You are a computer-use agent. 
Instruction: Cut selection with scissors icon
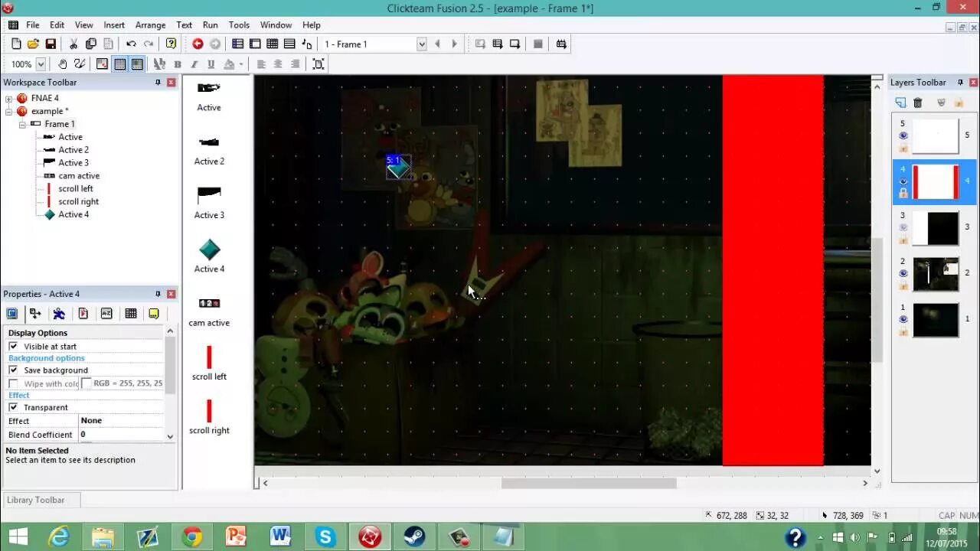73,44
